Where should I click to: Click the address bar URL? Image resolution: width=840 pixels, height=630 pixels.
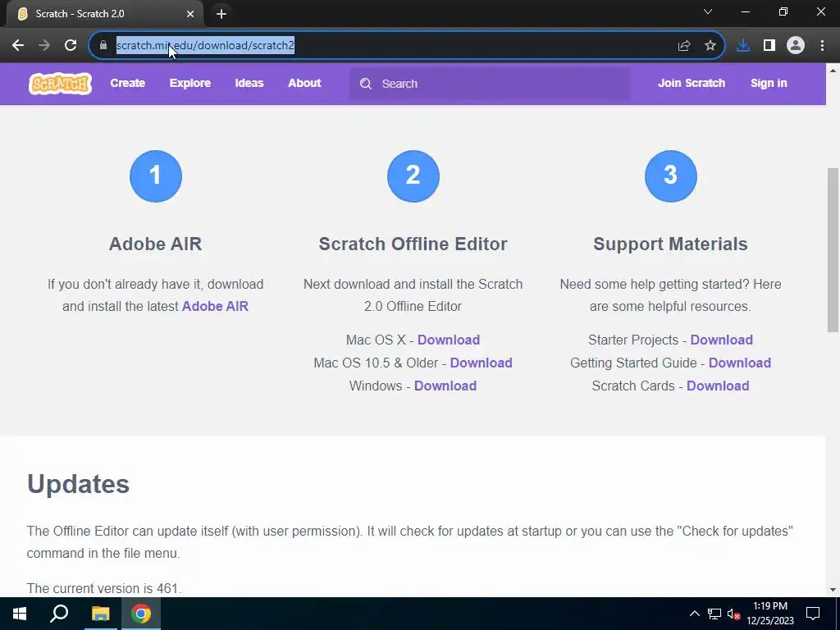(205, 46)
